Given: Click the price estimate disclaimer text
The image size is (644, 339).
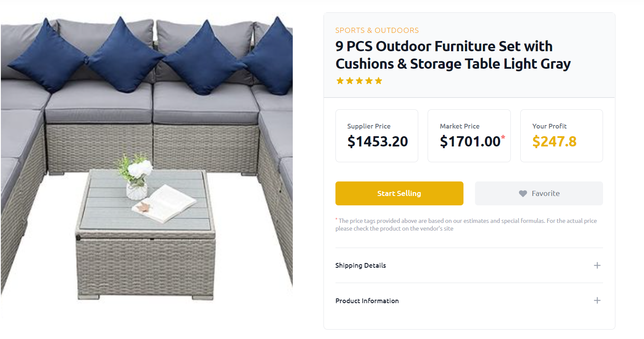Looking at the screenshot, I should [x=466, y=225].
